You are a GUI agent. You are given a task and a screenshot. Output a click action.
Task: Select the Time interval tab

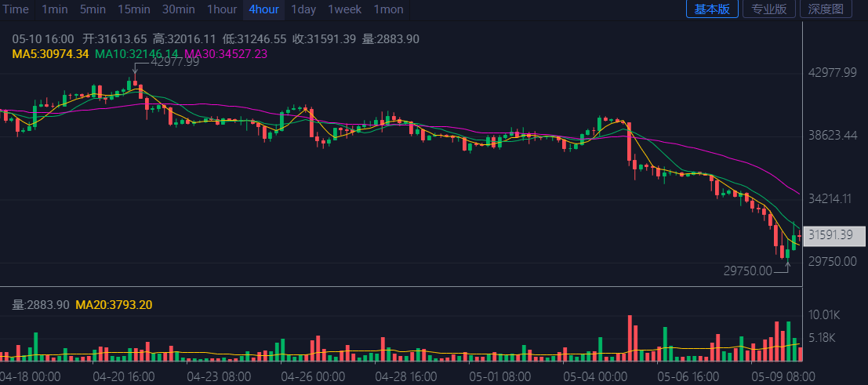click(x=16, y=9)
